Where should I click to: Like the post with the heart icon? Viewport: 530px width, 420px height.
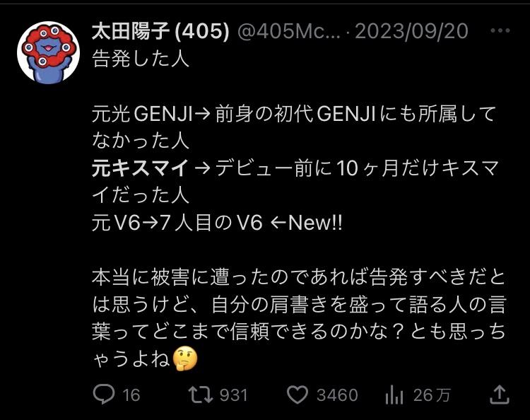[298, 395]
